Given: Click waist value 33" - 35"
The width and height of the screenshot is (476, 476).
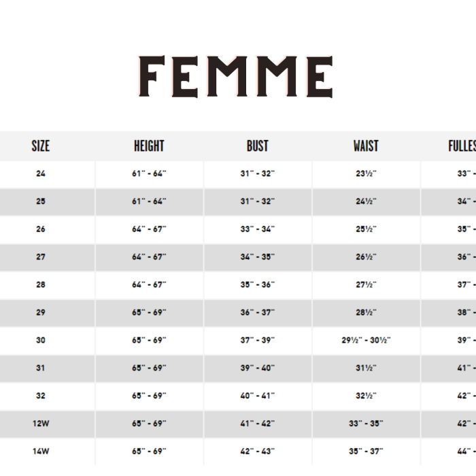Looking at the screenshot, I should coord(366,424).
